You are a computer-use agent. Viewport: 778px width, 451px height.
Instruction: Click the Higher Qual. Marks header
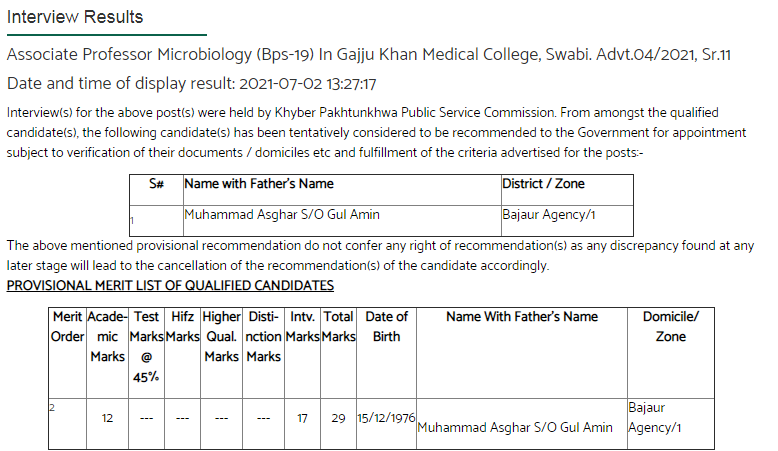[221, 336]
